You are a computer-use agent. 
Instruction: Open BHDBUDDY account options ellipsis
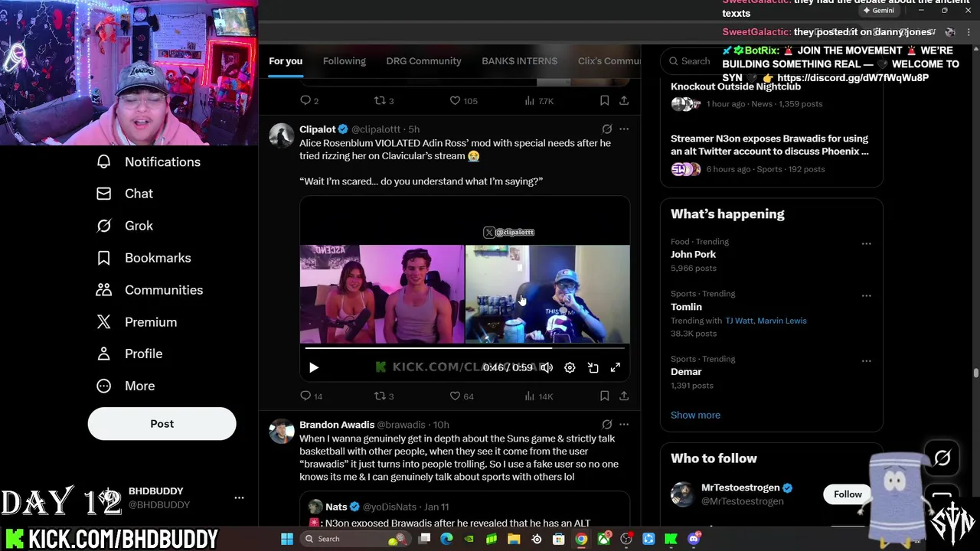pyautogui.click(x=239, y=497)
